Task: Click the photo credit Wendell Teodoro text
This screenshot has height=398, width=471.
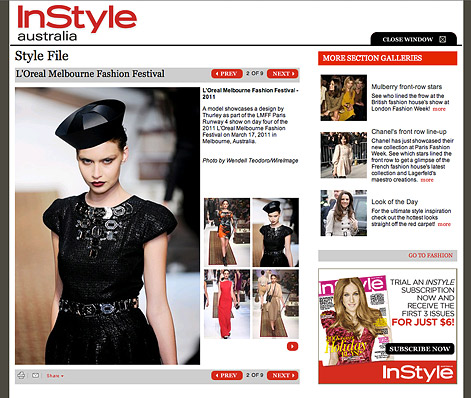Action: click(250, 161)
